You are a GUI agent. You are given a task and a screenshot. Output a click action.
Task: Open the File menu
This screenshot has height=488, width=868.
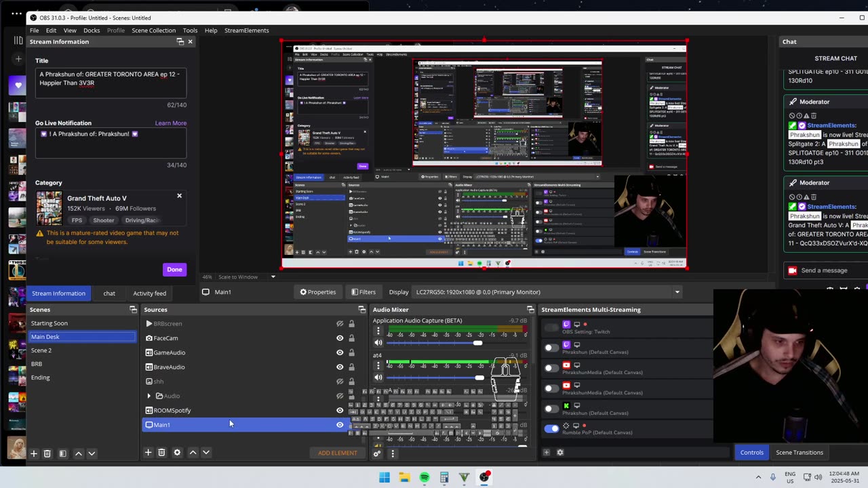point(35,30)
